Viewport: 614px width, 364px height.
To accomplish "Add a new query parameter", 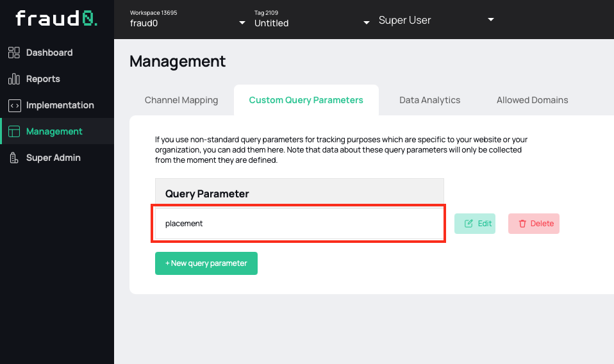I will pyautogui.click(x=206, y=263).
